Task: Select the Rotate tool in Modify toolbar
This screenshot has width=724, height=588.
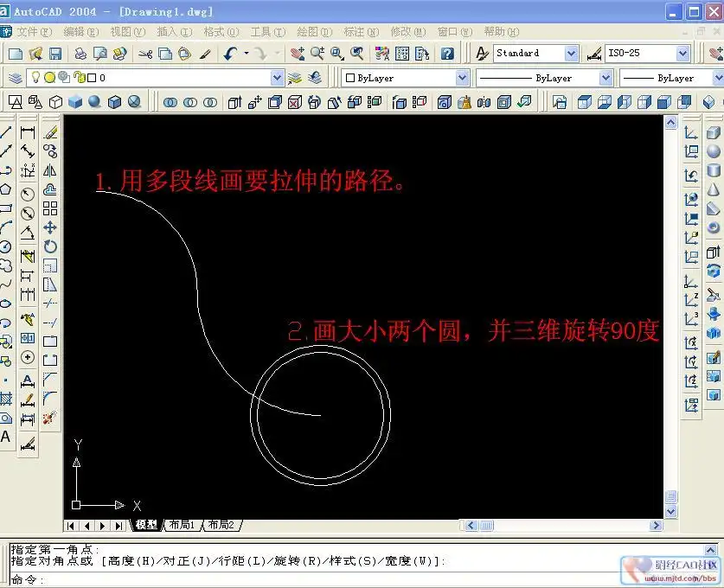Action: pos(50,246)
